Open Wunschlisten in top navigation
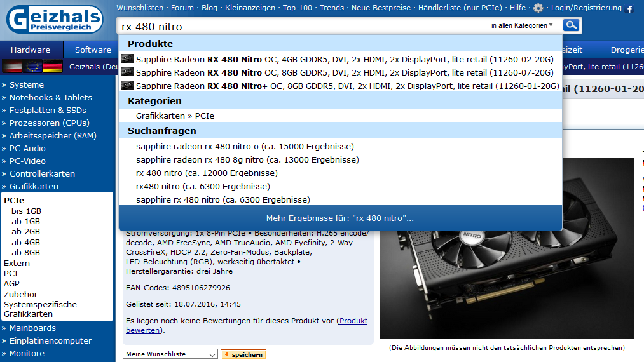This screenshot has width=644, height=362. 140,8
